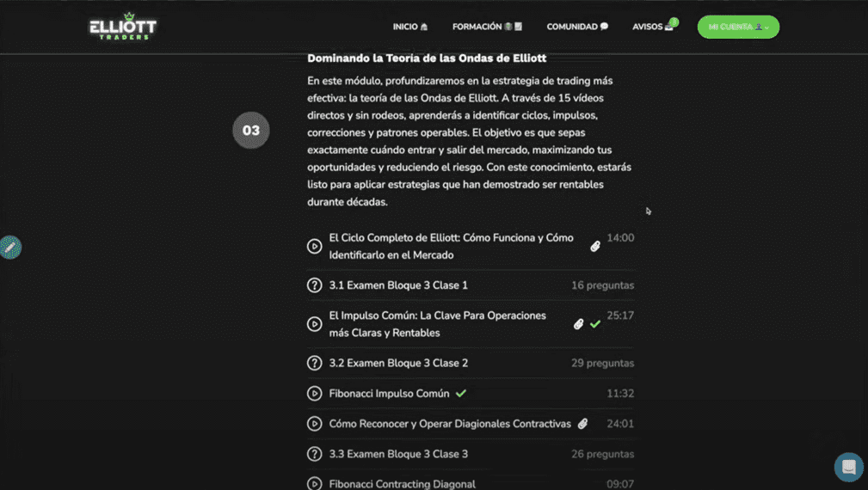
Task: Click the 09:07 duration label
Action: tap(620, 484)
